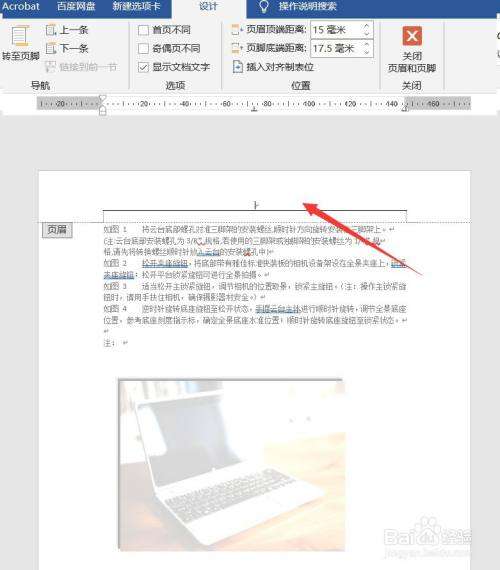Image resolution: width=500 pixels, height=570 pixels.
Task: Click the 上一条 (Previous) navigation icon
Action: (x=51, y=30)
